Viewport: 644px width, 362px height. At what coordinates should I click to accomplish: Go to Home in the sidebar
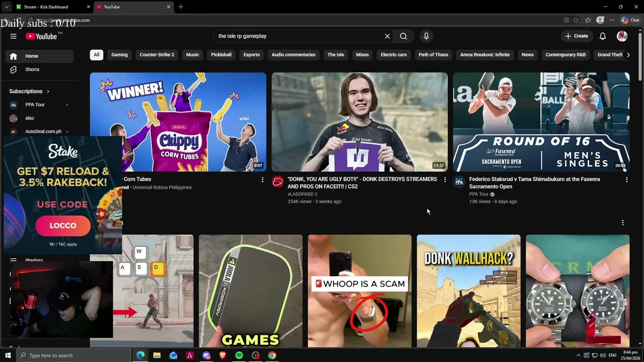(39, 56)
